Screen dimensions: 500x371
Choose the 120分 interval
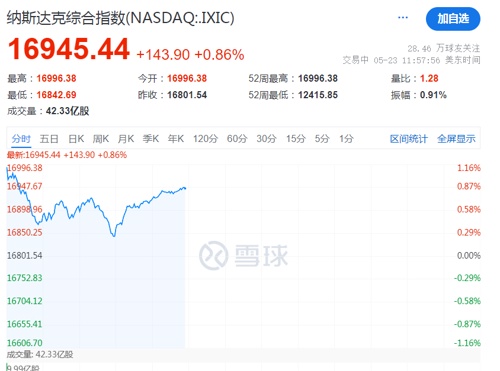205,139
